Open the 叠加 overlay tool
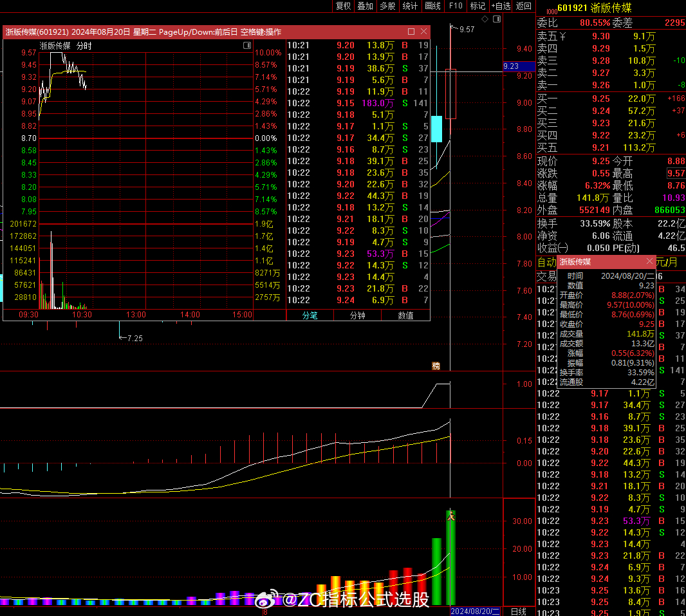Image resolution: width=686 pixels, height=616 pixels. (x=365, y=6)
